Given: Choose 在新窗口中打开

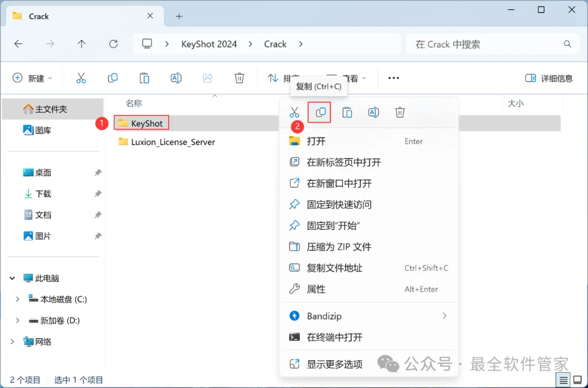Looking at the screenshot, I should click(x=369, y=184).
